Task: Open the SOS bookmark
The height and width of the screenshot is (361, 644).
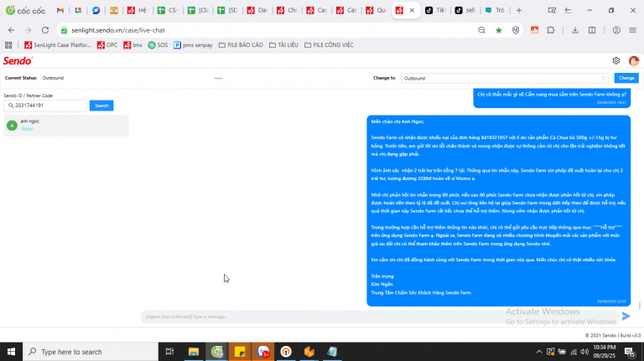Action: [x=158, y=45]
